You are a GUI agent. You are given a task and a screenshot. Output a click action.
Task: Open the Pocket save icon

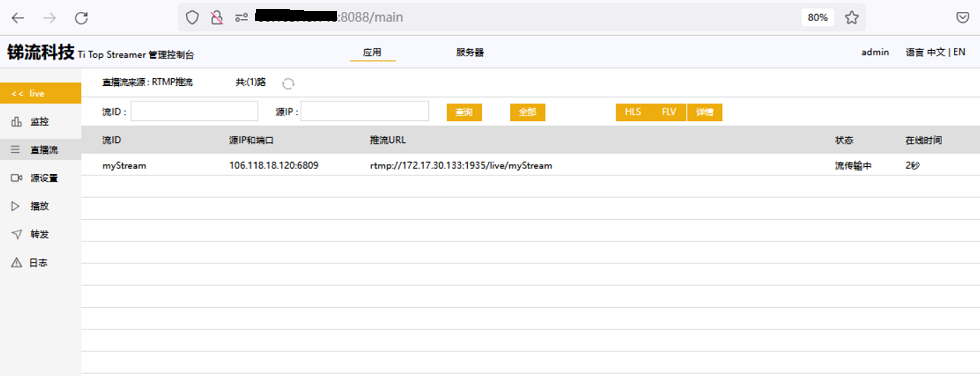pyautogui.click(x=963, y=17)
